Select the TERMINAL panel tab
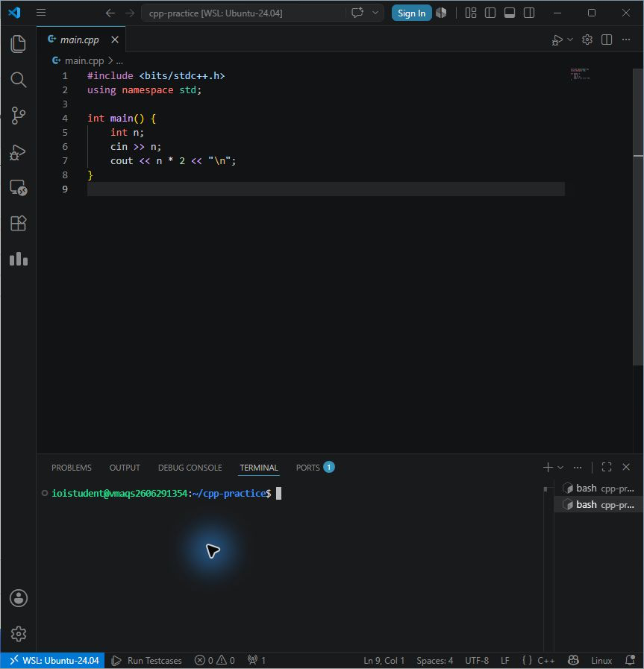This screenshot has height=669, width=644. point(259,468)
